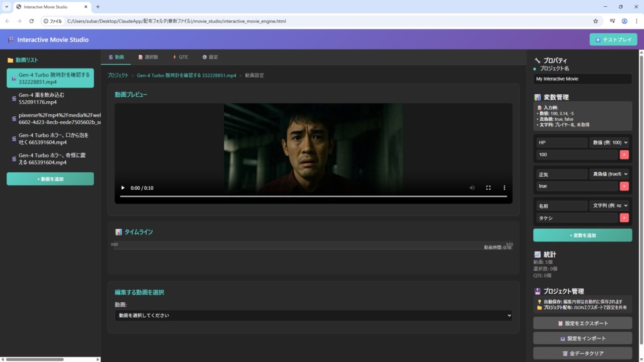644x362 pixels.
Task: Edit the HP variable name field
Action: (562, 143)
